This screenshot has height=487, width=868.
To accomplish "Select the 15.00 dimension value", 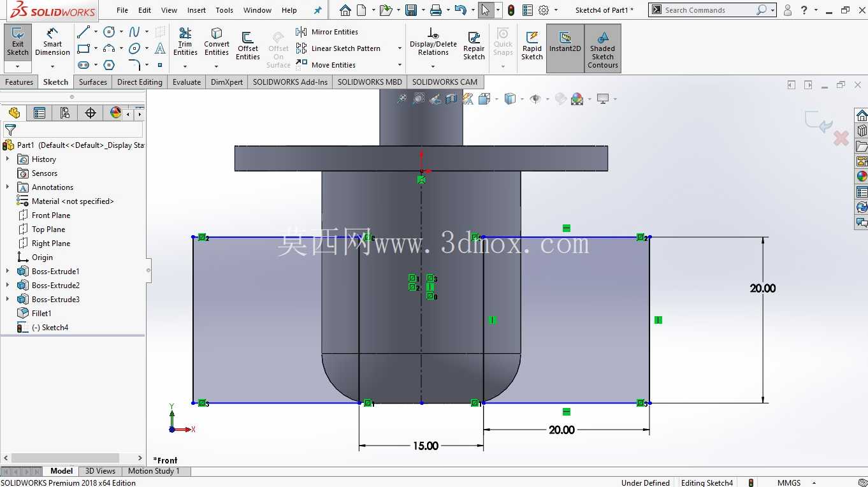I will pyautogui.click(x=425, y=446).
